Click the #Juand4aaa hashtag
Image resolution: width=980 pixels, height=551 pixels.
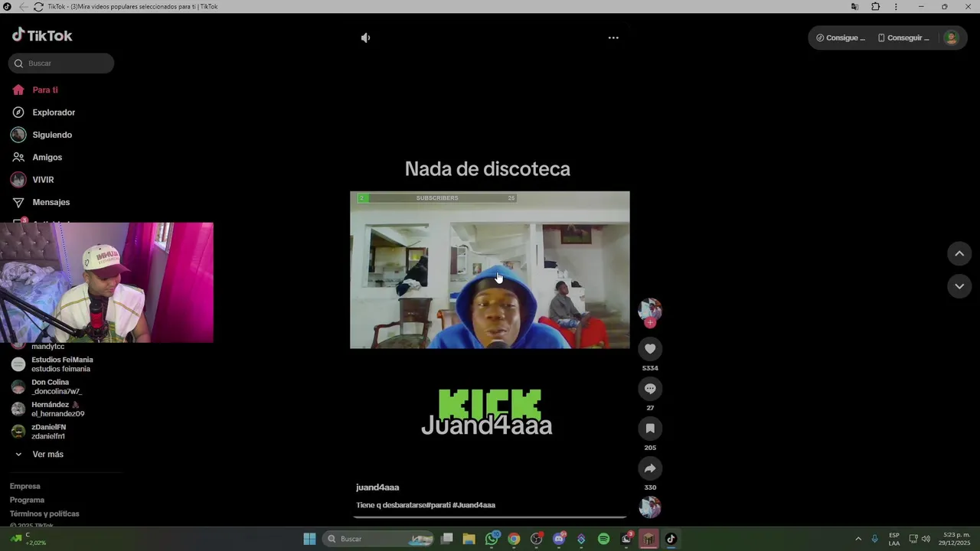tap(474, 505)
